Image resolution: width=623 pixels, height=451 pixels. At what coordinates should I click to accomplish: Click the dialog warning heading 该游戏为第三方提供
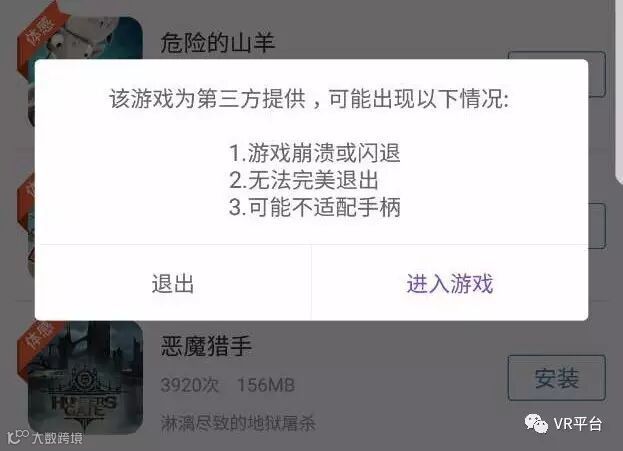tap(207, 98)
